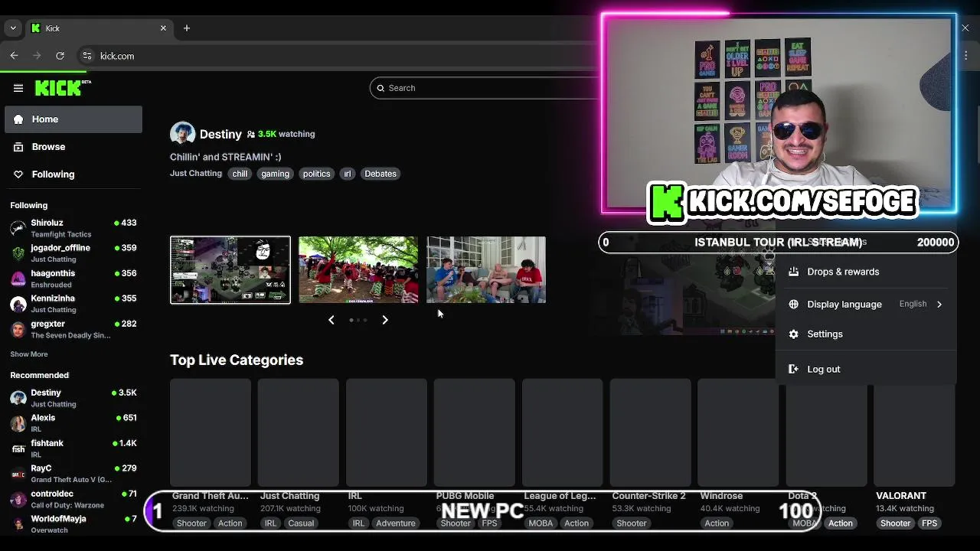
Task: Show next featured streams
Action: pyautogui.click(x=385, y=320)
